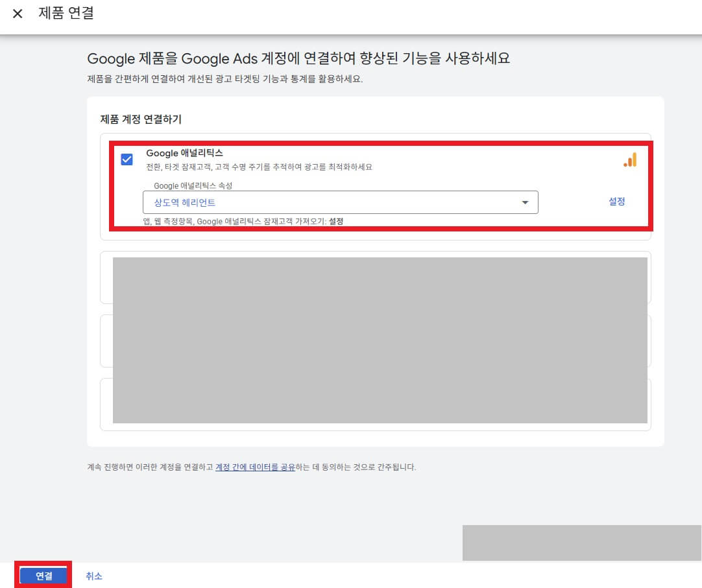Viewport: 702px width, 588px height.
Task: Click bold 설정 under 잠재고객 가져오기 text
Action: [x=337, y=221]
